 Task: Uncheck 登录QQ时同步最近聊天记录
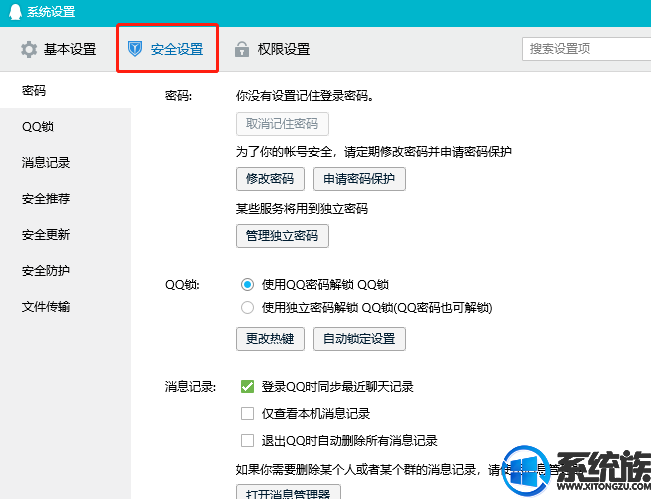pyautogui.click(x=247, y=386)
